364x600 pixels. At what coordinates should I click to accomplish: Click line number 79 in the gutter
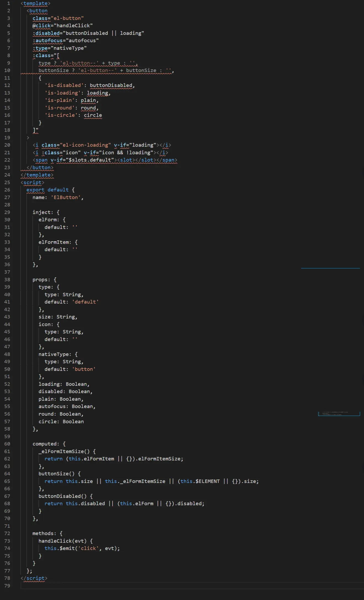[7, 586]
